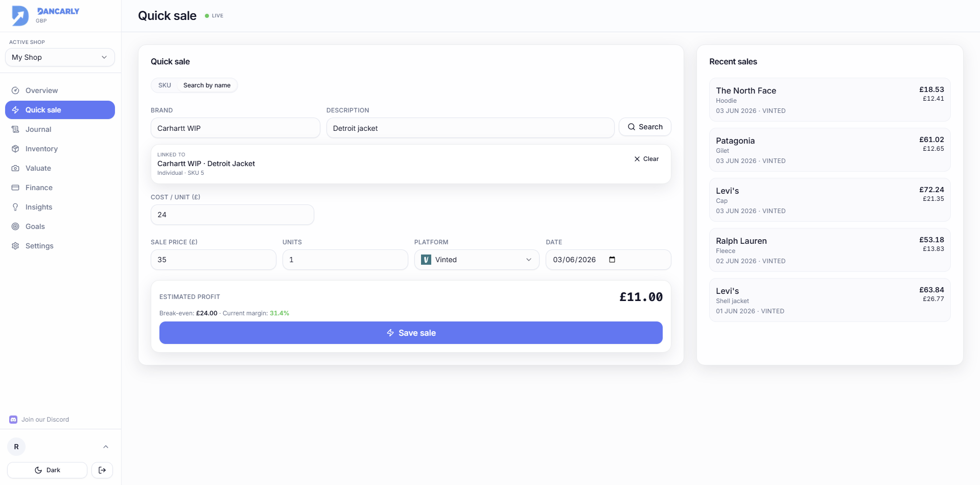Click the logout arrow icon button
The image size is (980, 485).
pos(102,470)
